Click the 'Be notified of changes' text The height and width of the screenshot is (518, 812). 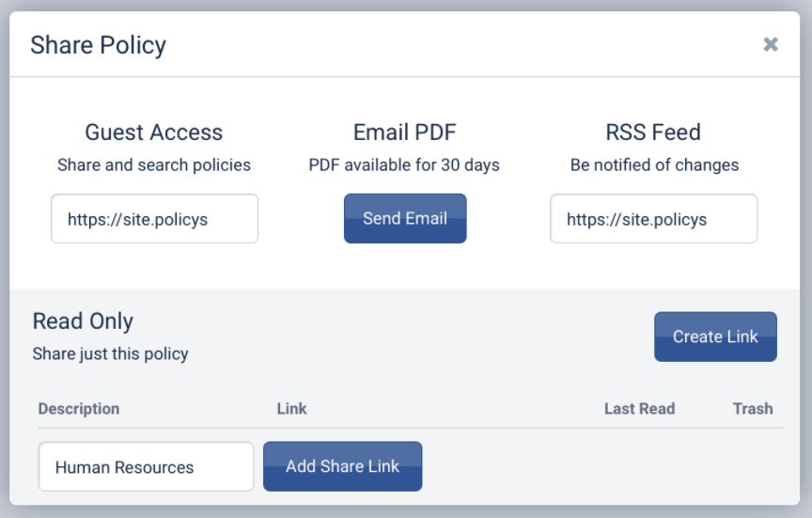coord(654,165)
